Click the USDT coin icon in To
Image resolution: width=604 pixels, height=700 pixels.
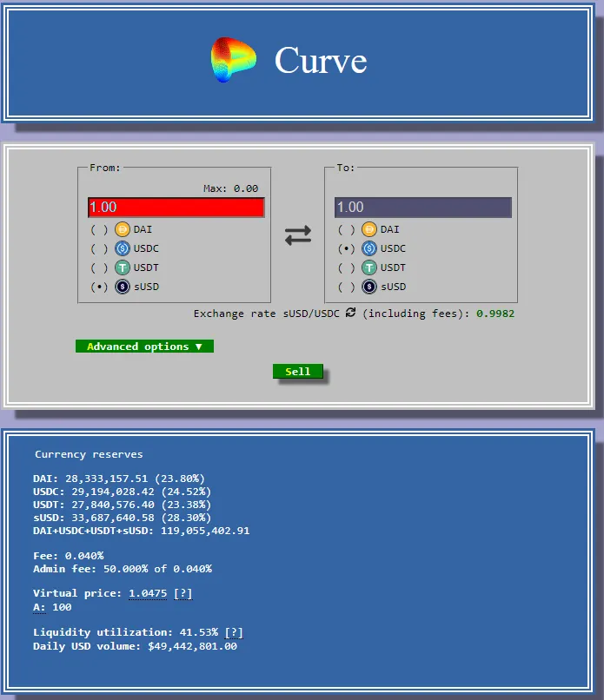click(x=369, y=267)
